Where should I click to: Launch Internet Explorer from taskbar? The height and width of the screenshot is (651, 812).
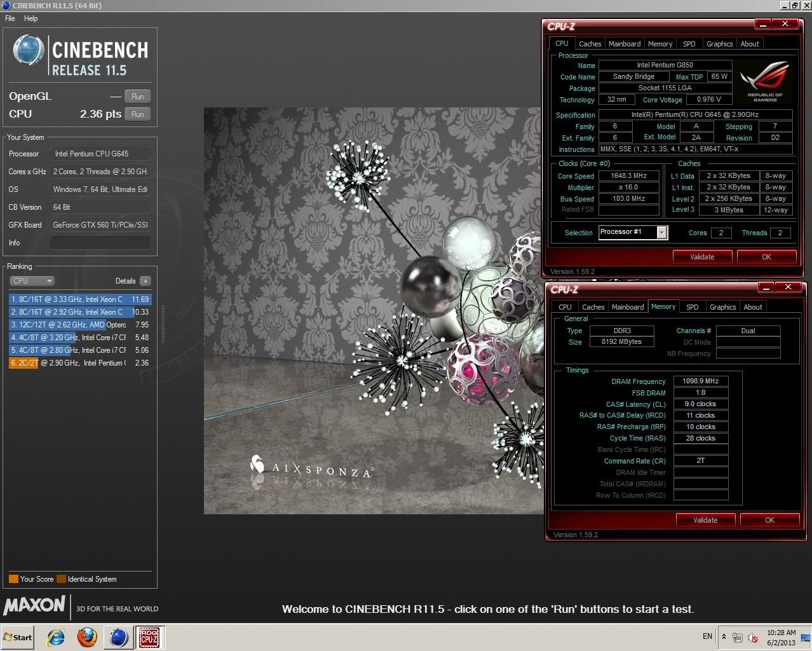(56, 638)
